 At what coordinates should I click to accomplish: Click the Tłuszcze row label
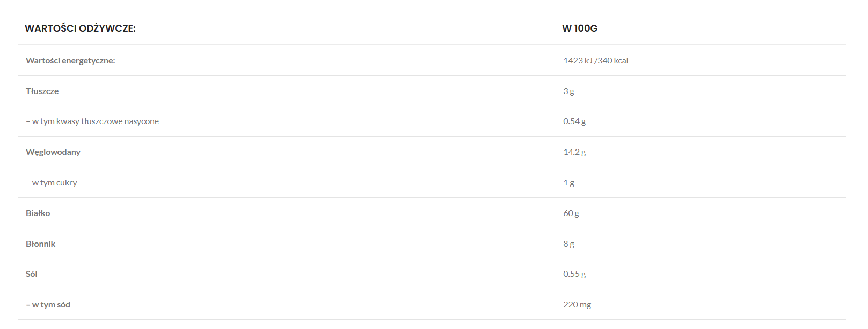point(42,91)
